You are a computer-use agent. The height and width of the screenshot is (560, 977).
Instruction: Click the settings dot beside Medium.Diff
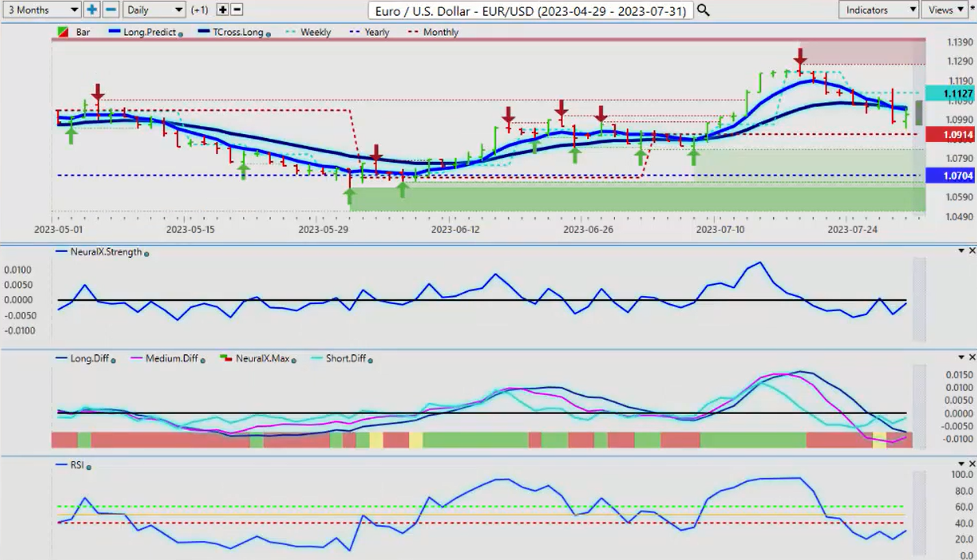pos(203,360)
